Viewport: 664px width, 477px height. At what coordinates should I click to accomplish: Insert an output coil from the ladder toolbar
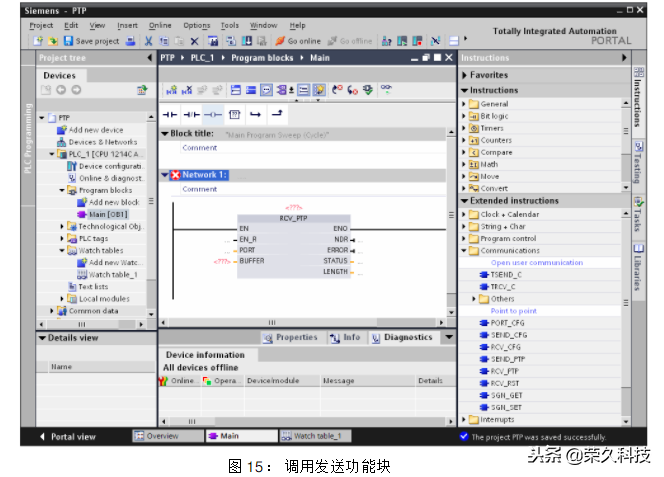pos(213,114)
